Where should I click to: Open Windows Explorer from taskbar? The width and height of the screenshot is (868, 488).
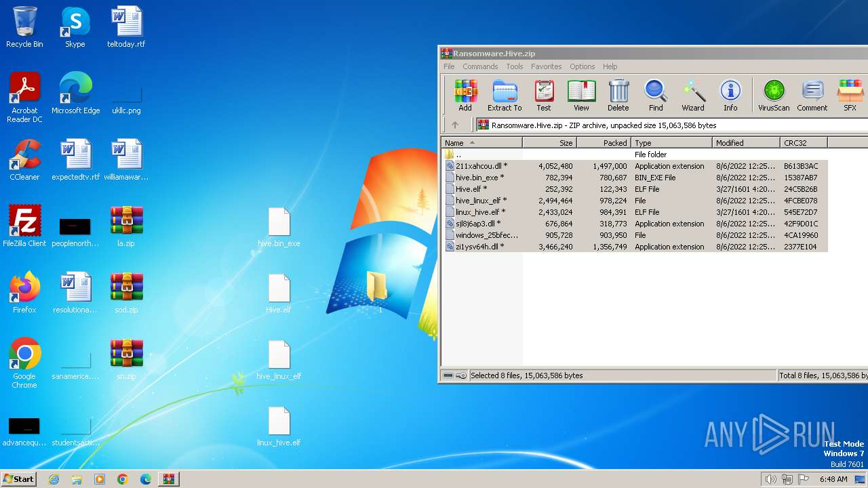pyautogui.click(x=77, y=479)
